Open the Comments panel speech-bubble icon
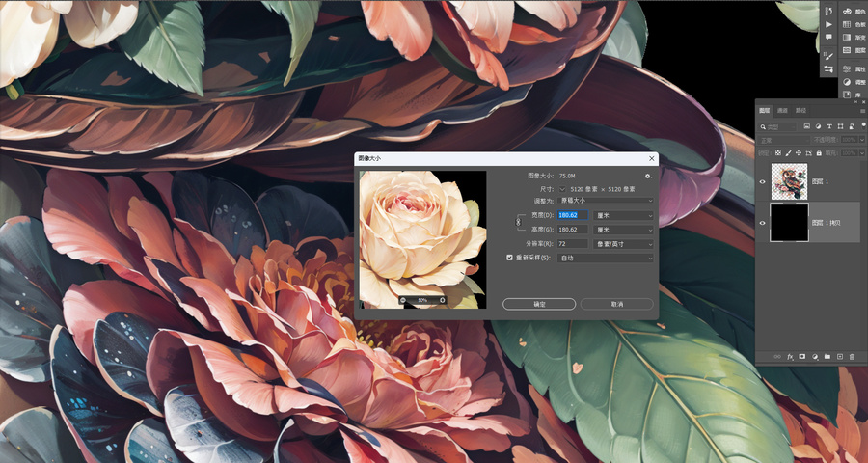Viewport: 868px width, 463px height. pos(828,37)
